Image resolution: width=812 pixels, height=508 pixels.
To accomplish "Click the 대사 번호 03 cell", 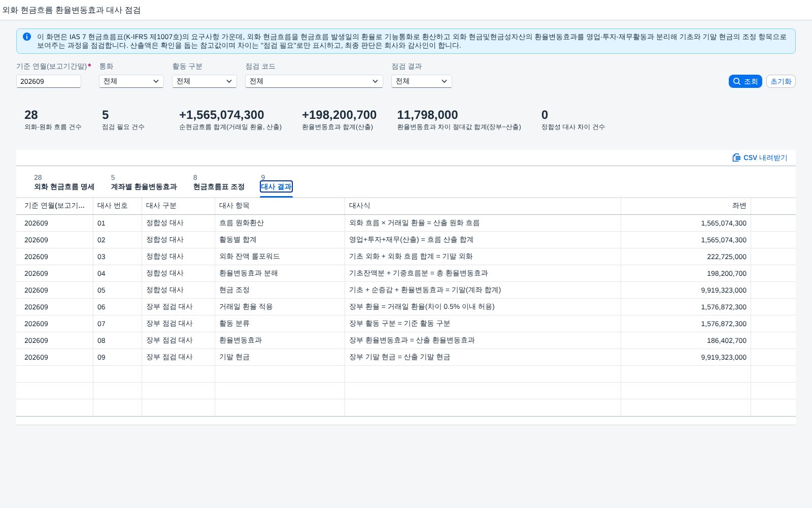I will [x=118, y=257].
